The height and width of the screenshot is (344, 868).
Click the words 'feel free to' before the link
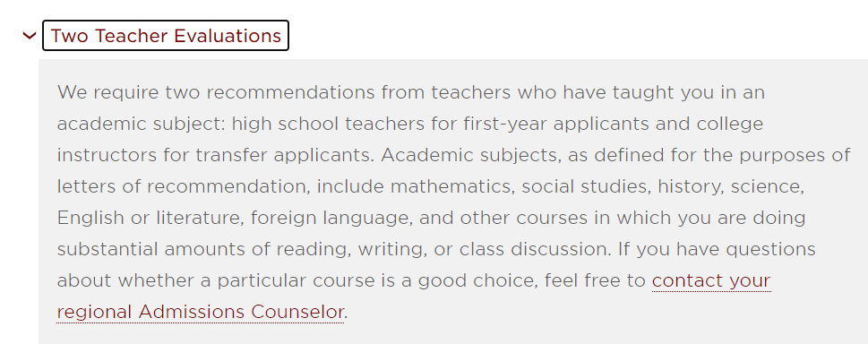click(x=595, y=281)
